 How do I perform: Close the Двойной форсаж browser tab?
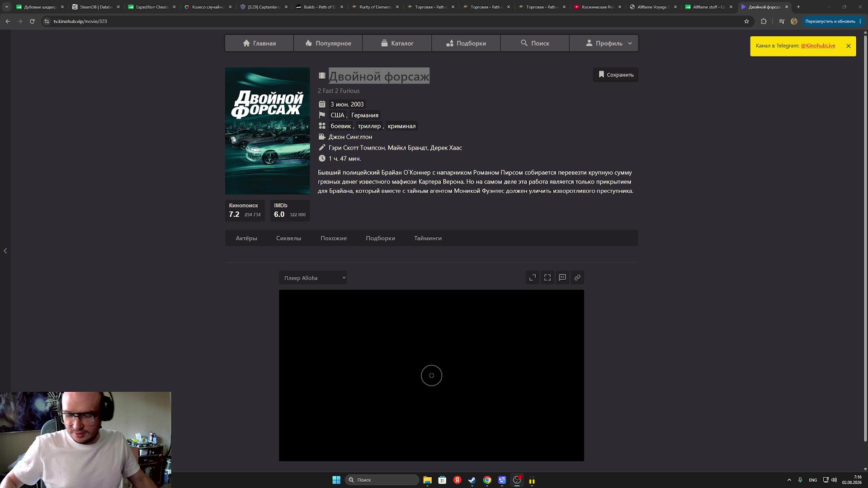tap(787, 7)
